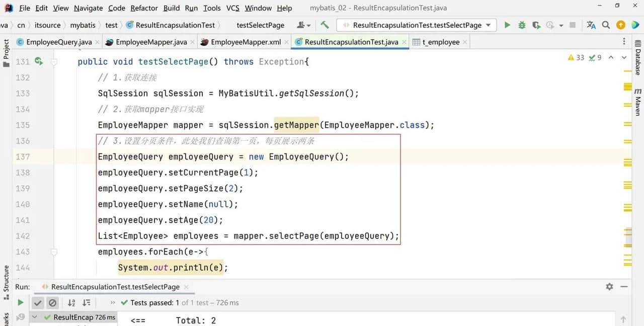Open run configuration dropdown ResultEncapsulationTest.testSelectPage

pos(416,25)
